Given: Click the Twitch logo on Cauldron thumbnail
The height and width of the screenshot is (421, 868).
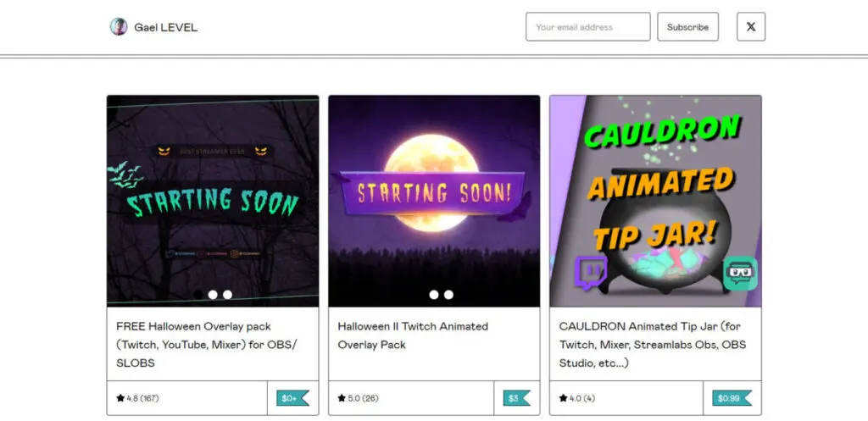Looking at the screenshot, I should (591, 272).
